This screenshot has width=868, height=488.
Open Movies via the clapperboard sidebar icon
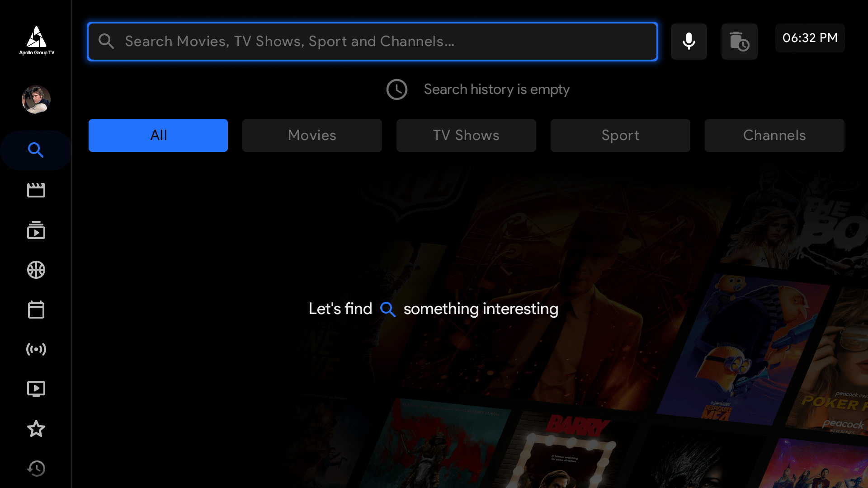[36, 190]
